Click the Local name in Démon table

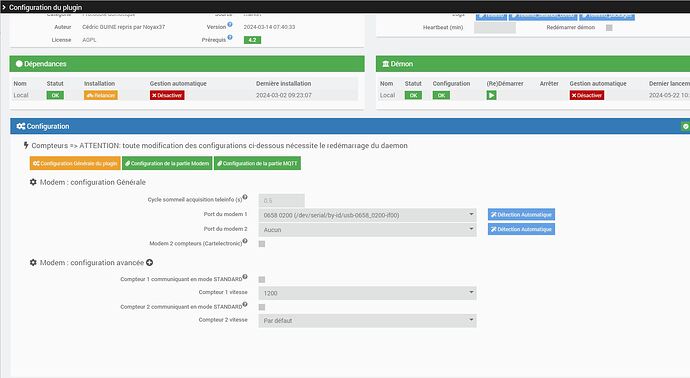(387, 95)
